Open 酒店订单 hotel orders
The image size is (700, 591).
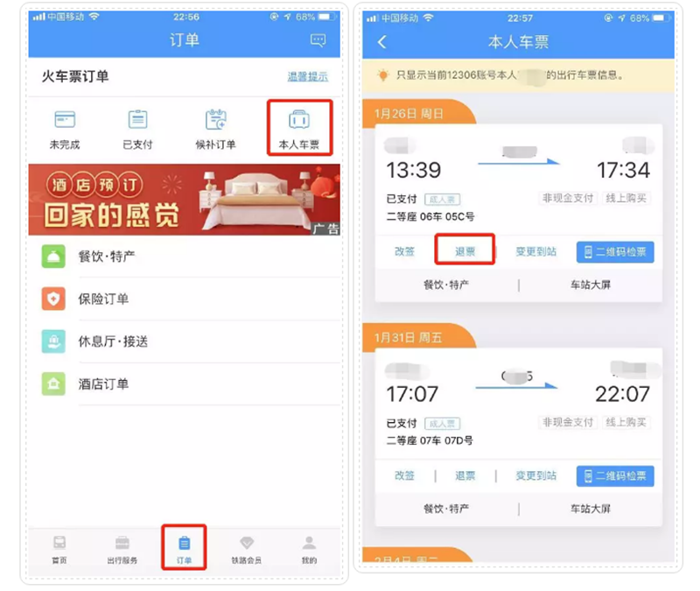coord(185,383)
